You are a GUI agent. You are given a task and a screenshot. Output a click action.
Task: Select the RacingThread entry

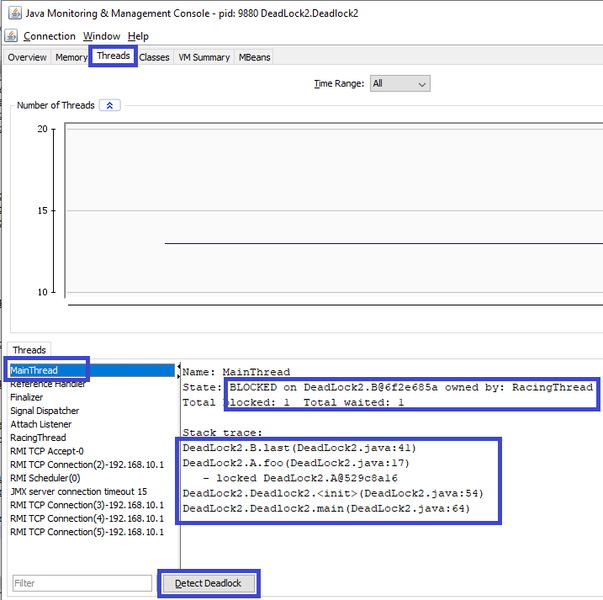[x=92, y=438]
